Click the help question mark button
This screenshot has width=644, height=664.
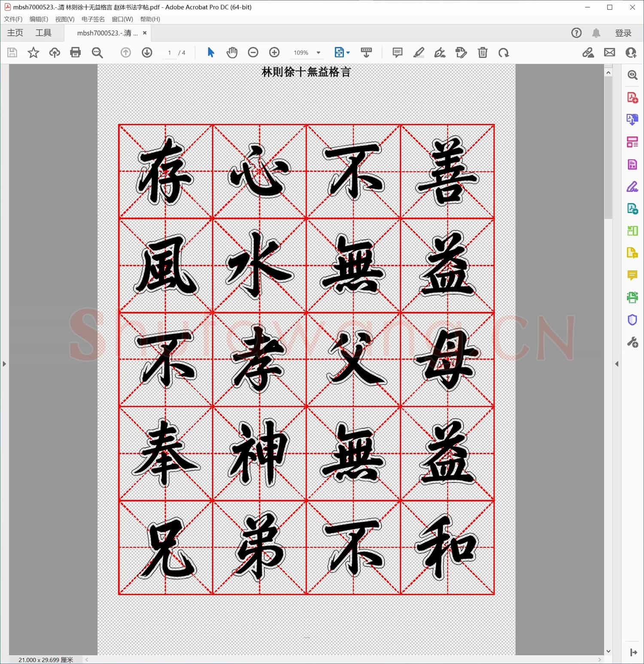point(576,33)
